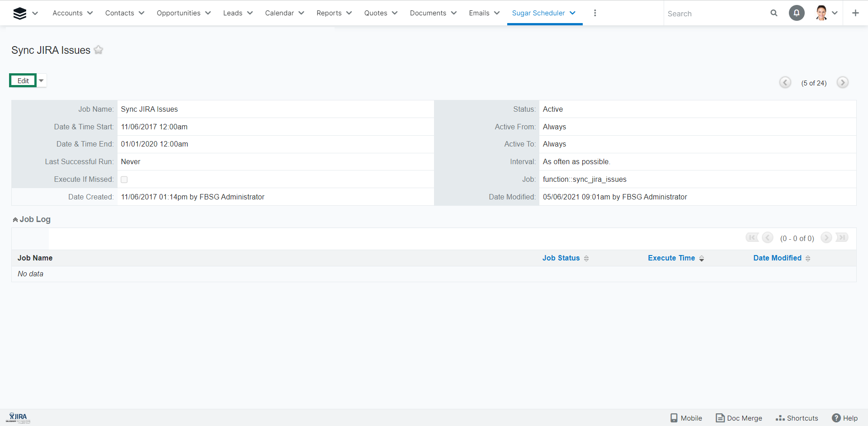Open the more modules three-dot menu
The image size is (868, 426).
595,13
